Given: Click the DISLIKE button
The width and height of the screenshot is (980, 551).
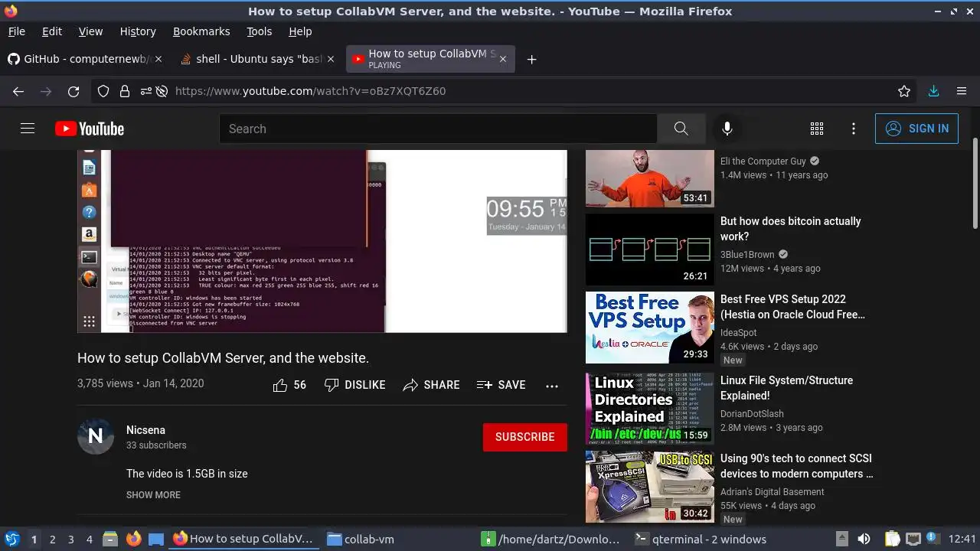Looking at the screenshot, I should tap(354, 385).
